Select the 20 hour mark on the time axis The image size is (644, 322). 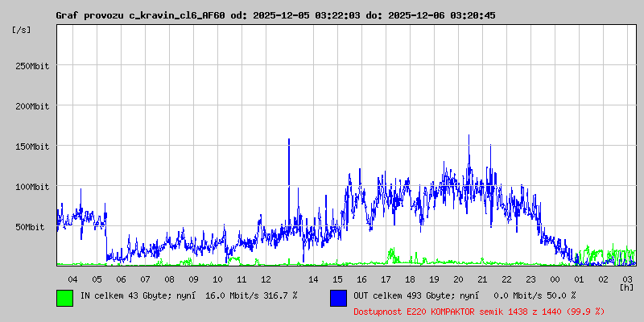click(x=458, y=279)
